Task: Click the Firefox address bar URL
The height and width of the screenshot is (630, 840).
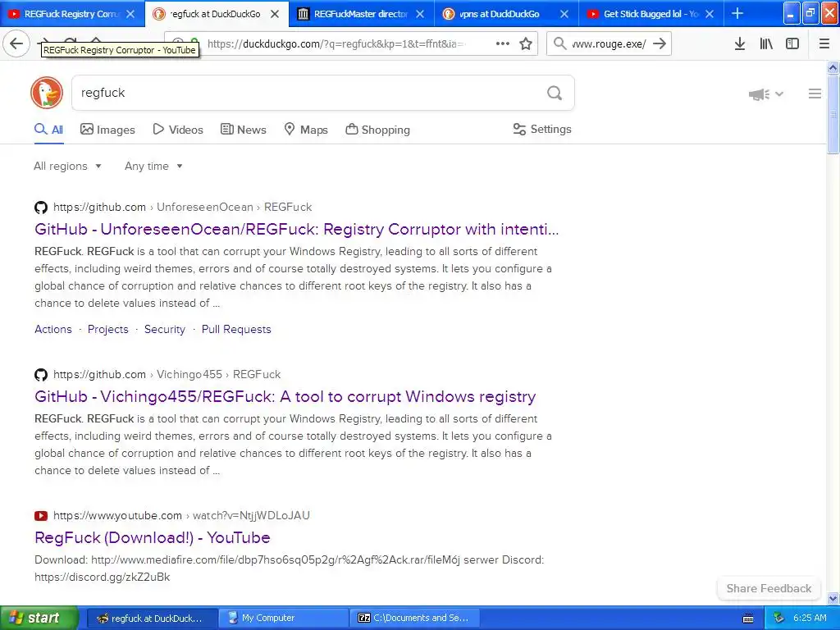Action: (337, 44)
